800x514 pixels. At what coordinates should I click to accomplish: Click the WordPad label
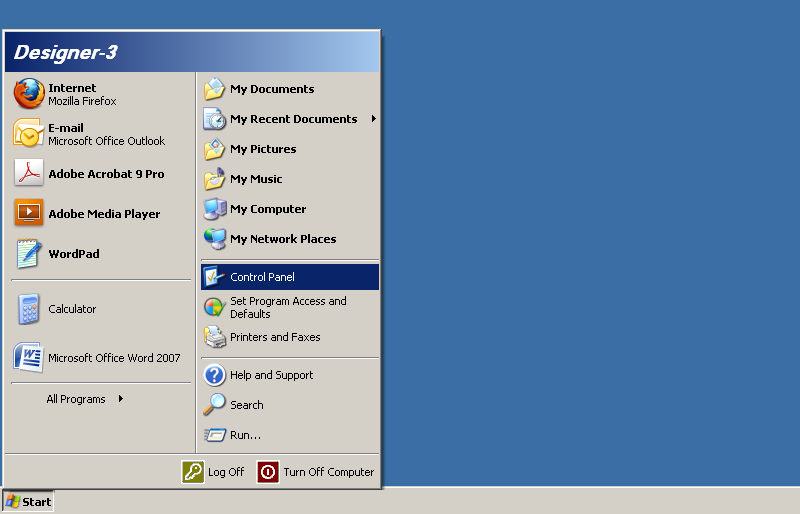74,254
